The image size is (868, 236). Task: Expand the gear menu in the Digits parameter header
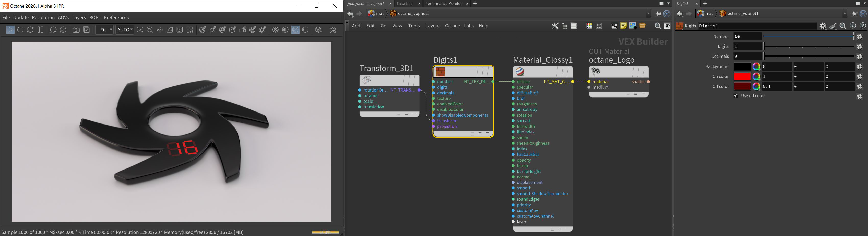coord(823,26)
